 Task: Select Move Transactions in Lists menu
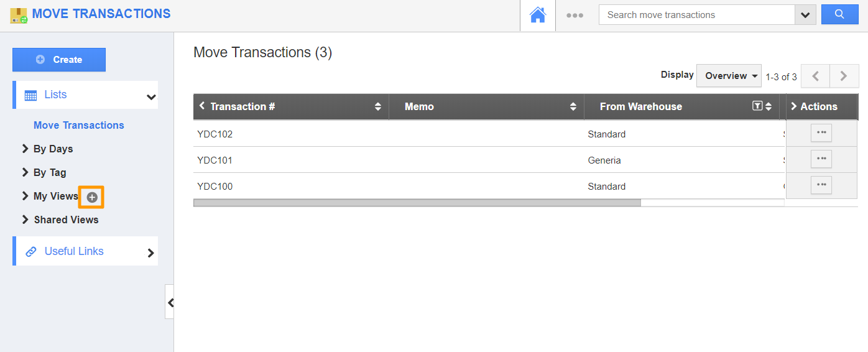79,125
